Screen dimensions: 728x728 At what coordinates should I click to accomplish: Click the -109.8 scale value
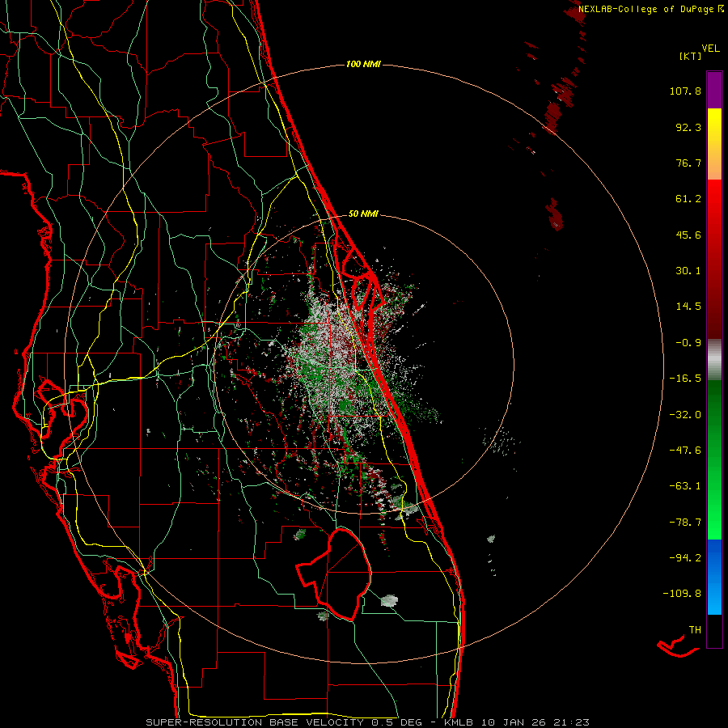(682, 594)
